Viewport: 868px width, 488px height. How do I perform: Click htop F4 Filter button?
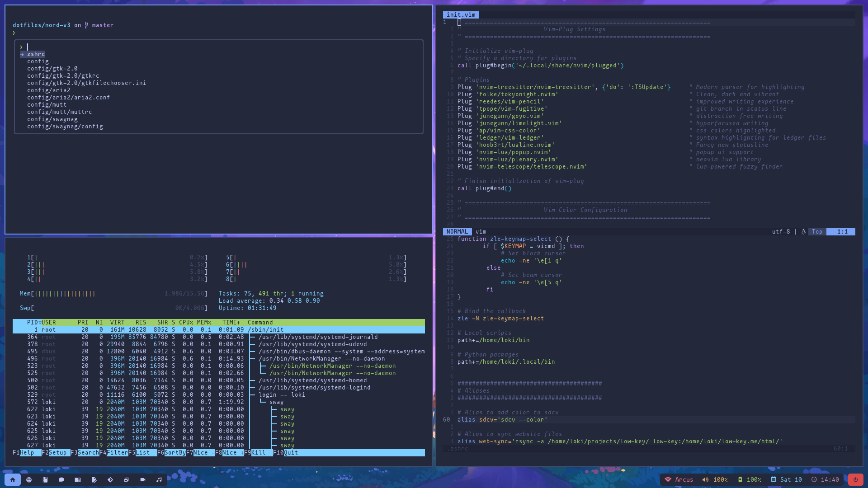[114, 453]
